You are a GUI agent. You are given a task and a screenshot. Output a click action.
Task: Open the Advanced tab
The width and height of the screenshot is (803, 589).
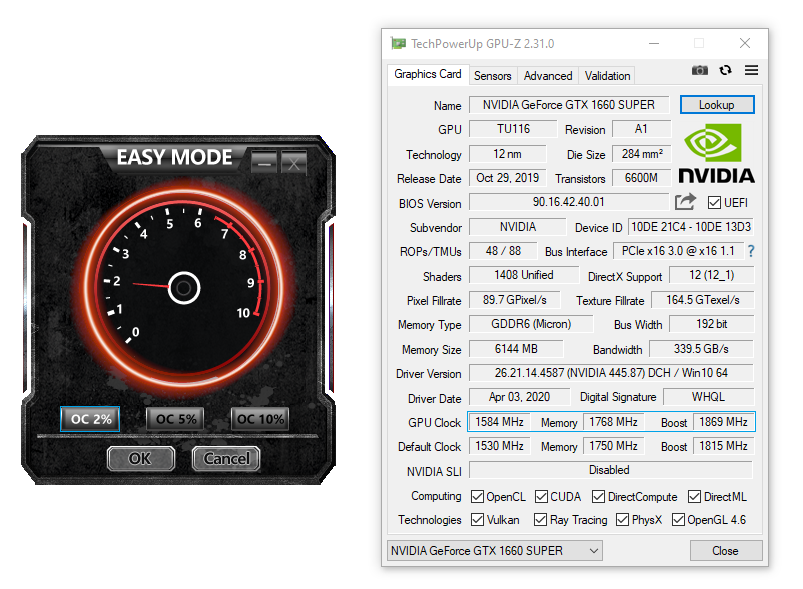point(548,76)
